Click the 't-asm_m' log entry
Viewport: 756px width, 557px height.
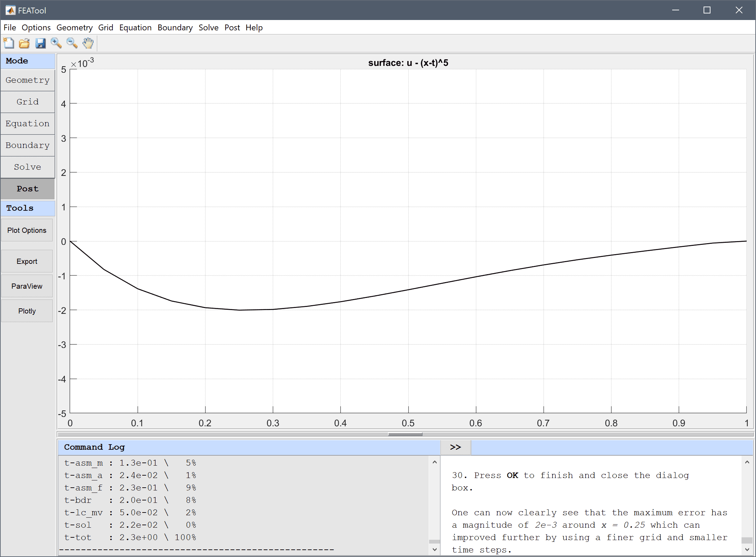click(130, 463)
